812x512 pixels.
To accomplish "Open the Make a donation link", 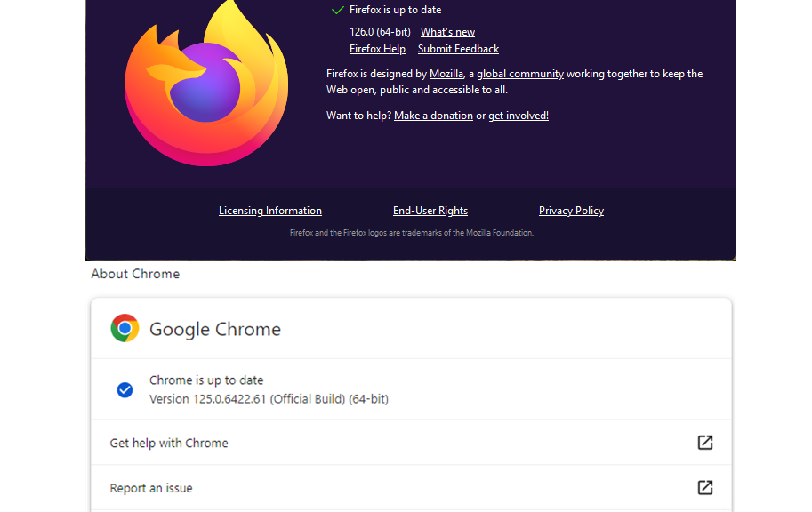I will pyautogui.click(x=433, y=116).
